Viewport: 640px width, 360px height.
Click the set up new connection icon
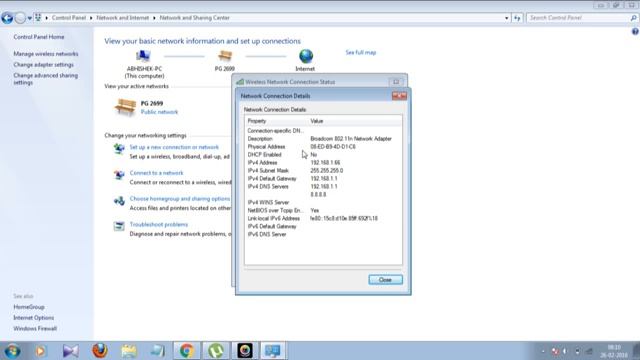pos(119,149)
